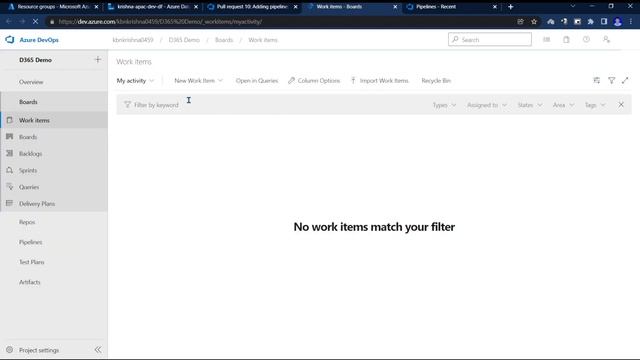The image size is (640, 360).
Task: Click Import Work Items button
Action: pos(380,80)
